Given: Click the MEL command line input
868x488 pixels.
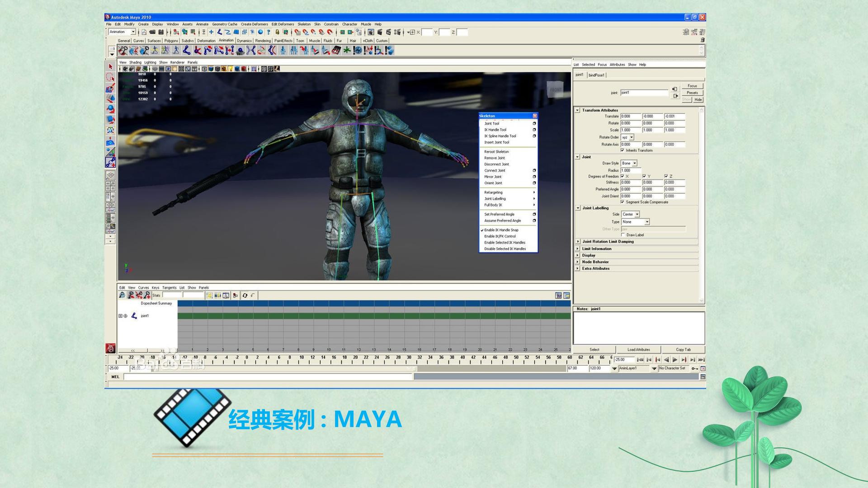Looking at the screenshot, I should point(269,377).
